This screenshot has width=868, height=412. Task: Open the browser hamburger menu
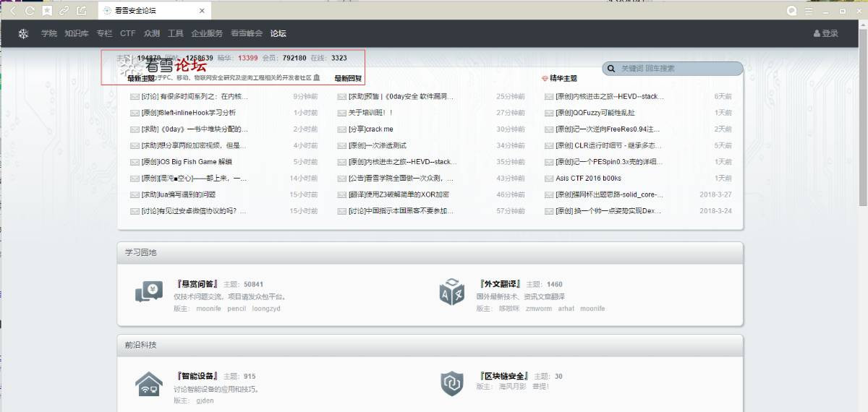pyautogui.click(x=809, y=11)
